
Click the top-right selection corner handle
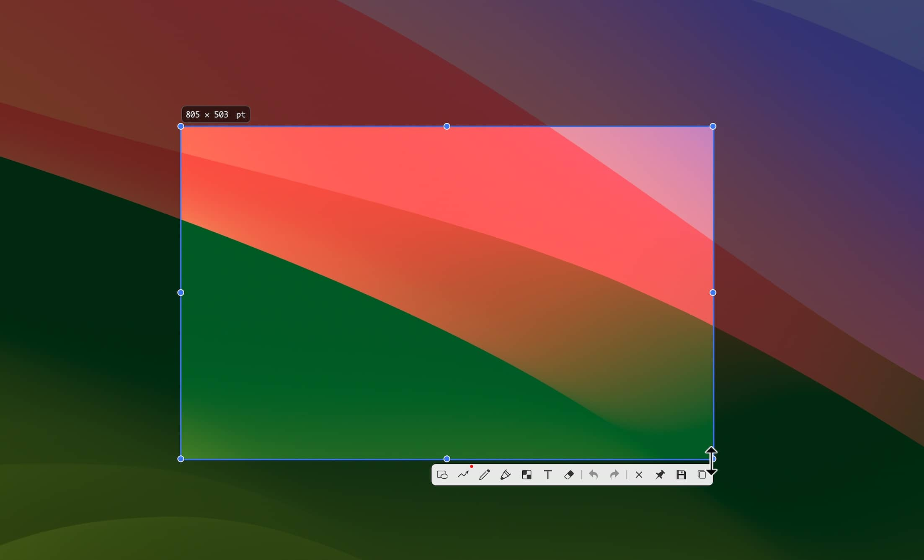tap(713, 126)
